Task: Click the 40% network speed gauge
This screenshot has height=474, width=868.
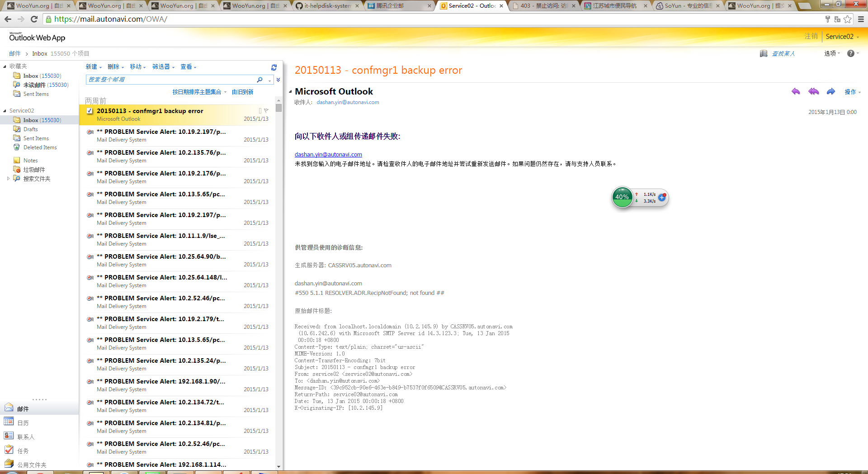Action: 622,197
